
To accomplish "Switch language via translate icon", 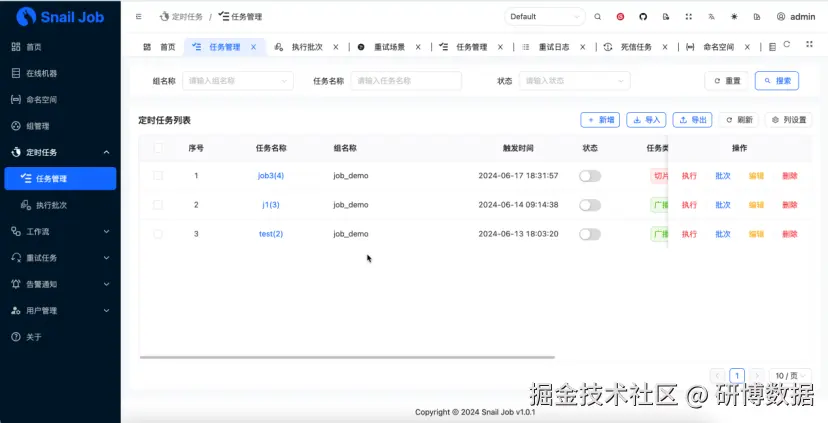I will 711,17.
